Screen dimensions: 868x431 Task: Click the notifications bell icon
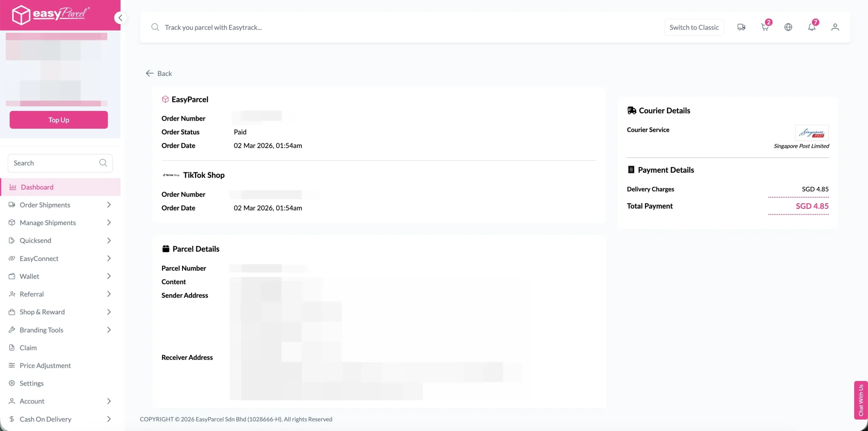[x=811, y=27]
